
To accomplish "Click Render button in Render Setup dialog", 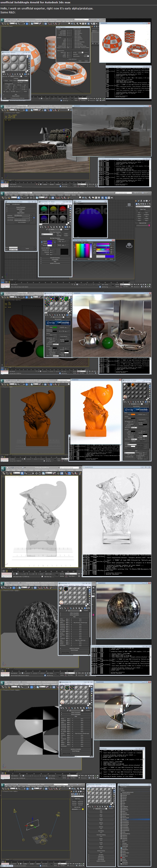I will point(27,249).
